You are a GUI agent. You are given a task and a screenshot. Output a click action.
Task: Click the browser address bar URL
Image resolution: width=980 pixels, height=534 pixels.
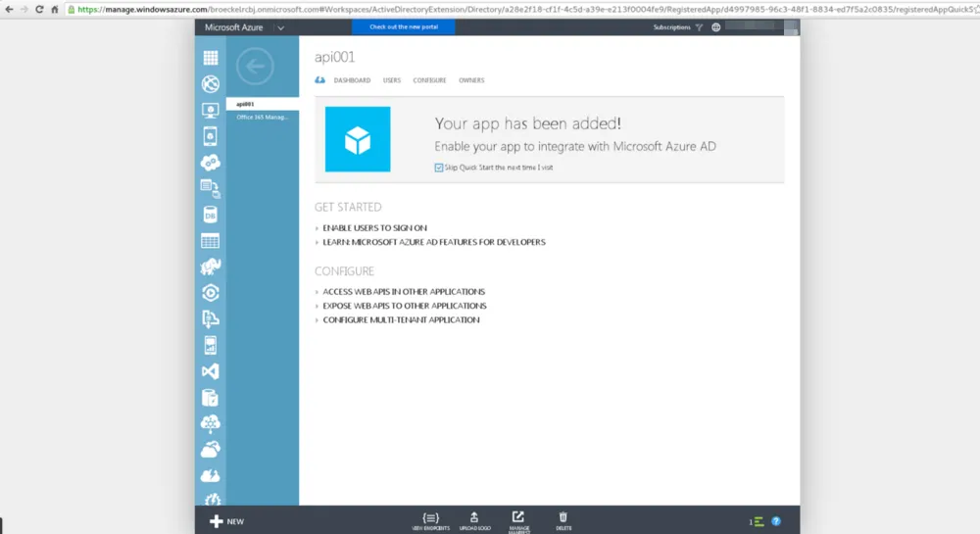point(522,10)
